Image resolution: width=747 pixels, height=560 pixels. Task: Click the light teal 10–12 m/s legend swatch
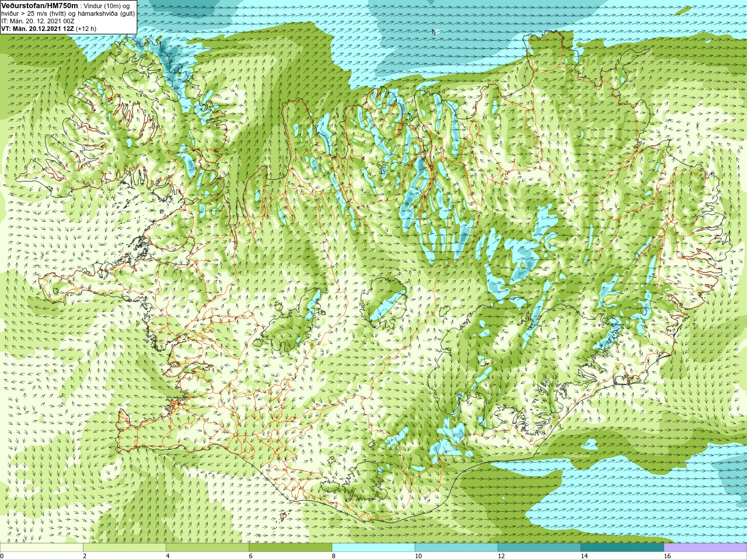[456, 548]
